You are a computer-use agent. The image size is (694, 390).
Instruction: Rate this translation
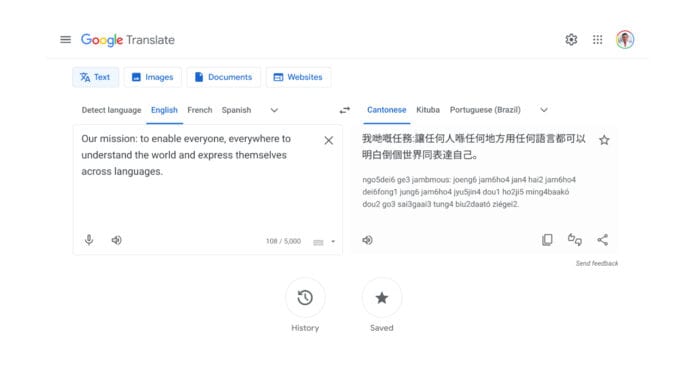pyautogui.click(x=574, y=239)
